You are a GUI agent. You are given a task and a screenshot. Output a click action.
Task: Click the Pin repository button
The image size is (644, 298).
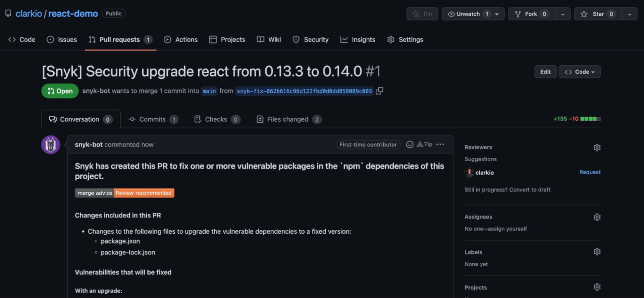pos(422,14)
